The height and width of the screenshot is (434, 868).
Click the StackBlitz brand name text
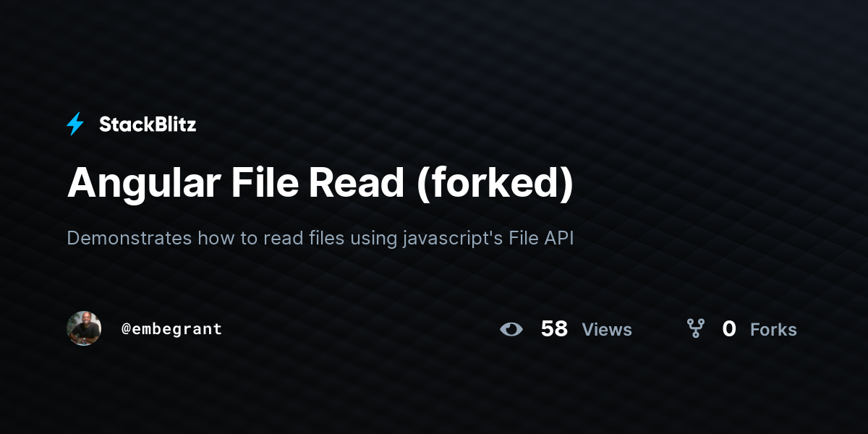coord(148,124)
